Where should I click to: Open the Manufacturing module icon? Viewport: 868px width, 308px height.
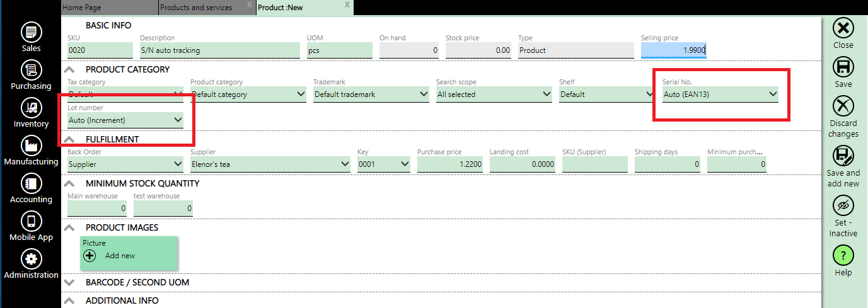31,145
